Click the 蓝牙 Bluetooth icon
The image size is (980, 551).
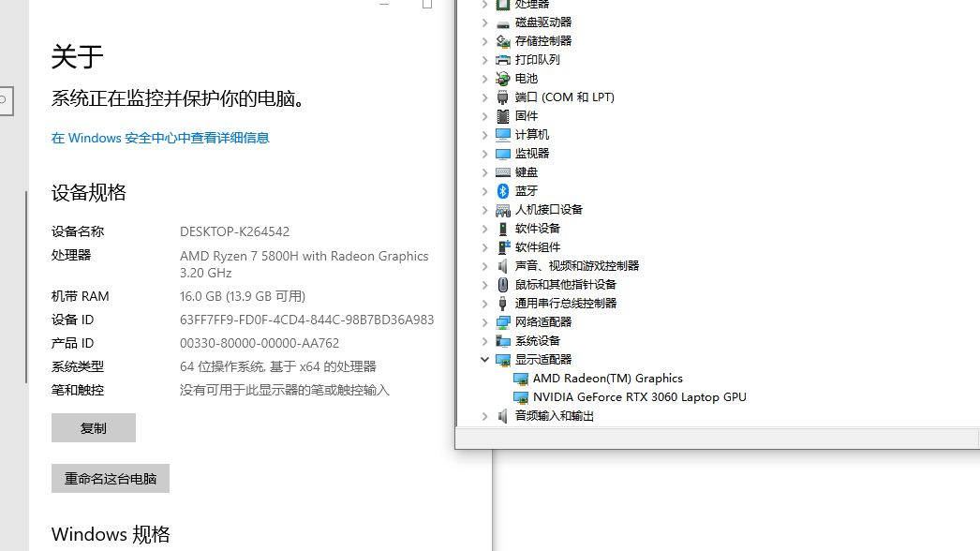pos(502,191)
